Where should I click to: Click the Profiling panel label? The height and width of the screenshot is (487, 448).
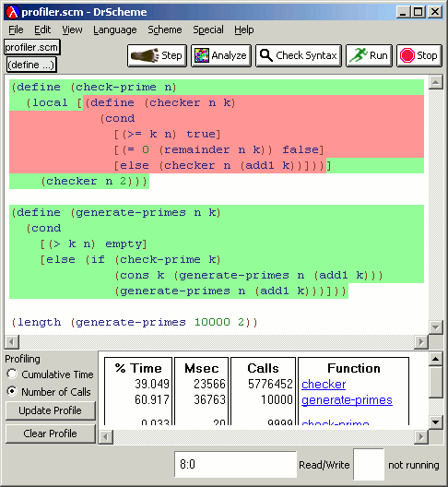coord(22,359)
